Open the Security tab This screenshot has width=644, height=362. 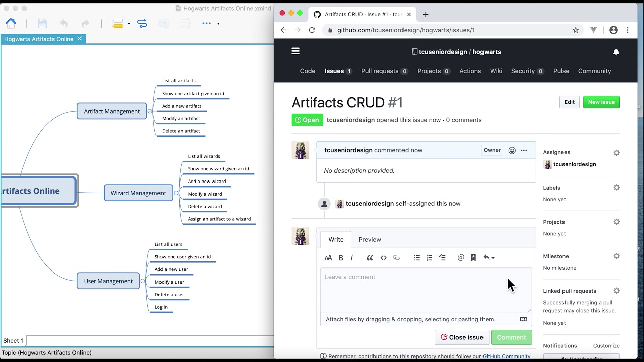pyautogui.click(x=527, y=71)
